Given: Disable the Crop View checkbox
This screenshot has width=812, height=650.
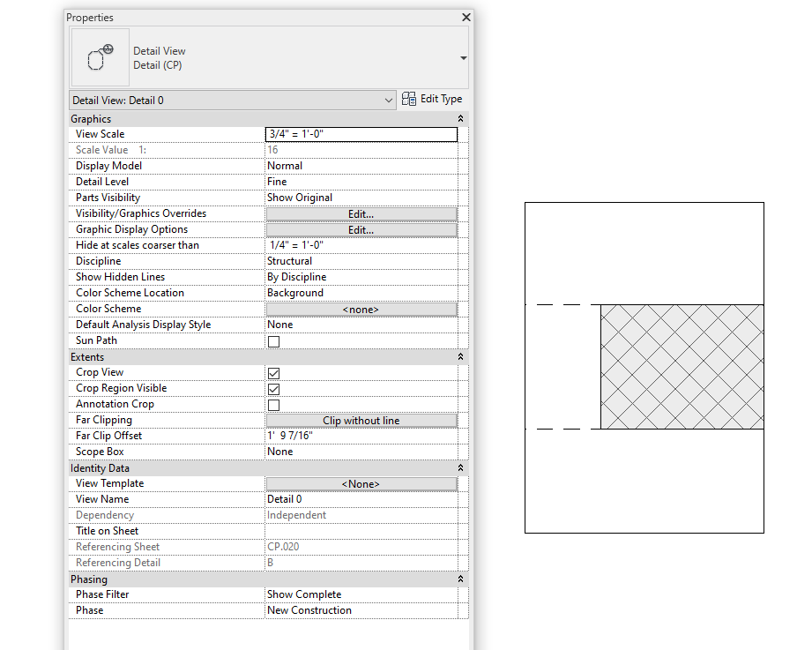Looking at the screenshot, I should pos(273,372).
